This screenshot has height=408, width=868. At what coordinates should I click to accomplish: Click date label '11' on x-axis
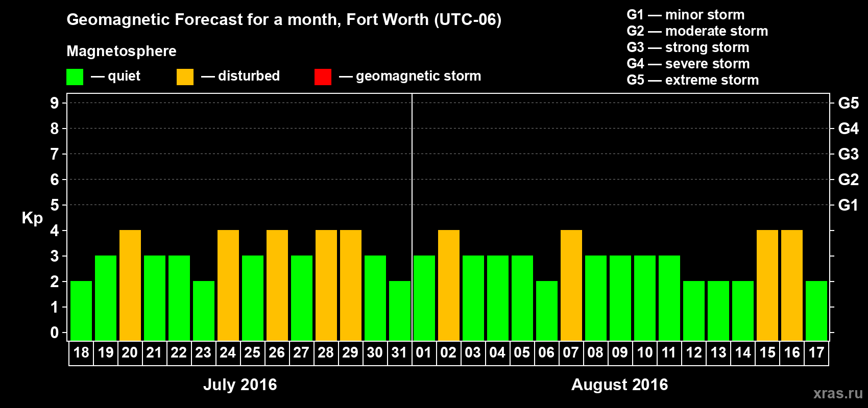coord(669,353)
